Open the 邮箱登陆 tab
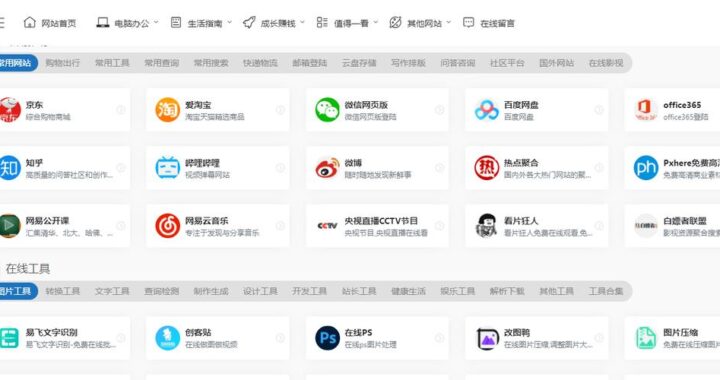 (309, 63)
